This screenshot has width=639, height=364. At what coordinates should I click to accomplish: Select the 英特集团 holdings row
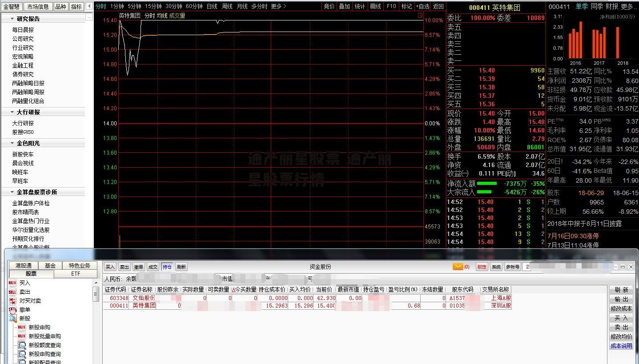point(307,306)
